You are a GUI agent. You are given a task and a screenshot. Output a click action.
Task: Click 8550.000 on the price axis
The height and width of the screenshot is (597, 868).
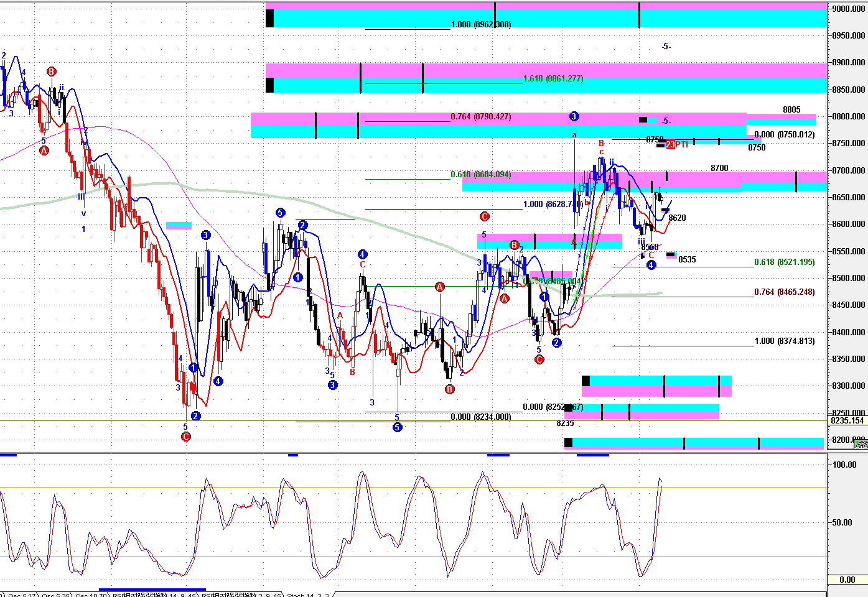(x=849, y=251)
